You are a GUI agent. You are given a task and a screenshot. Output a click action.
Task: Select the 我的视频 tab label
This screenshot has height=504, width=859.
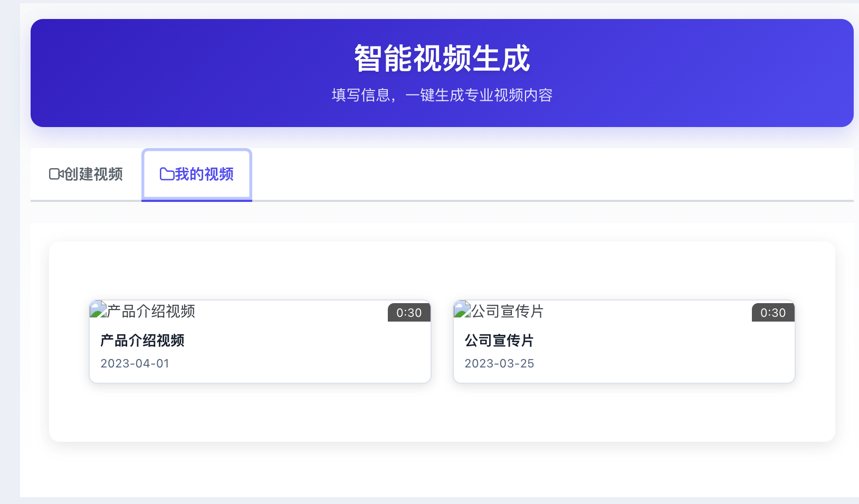click(204, 174)
